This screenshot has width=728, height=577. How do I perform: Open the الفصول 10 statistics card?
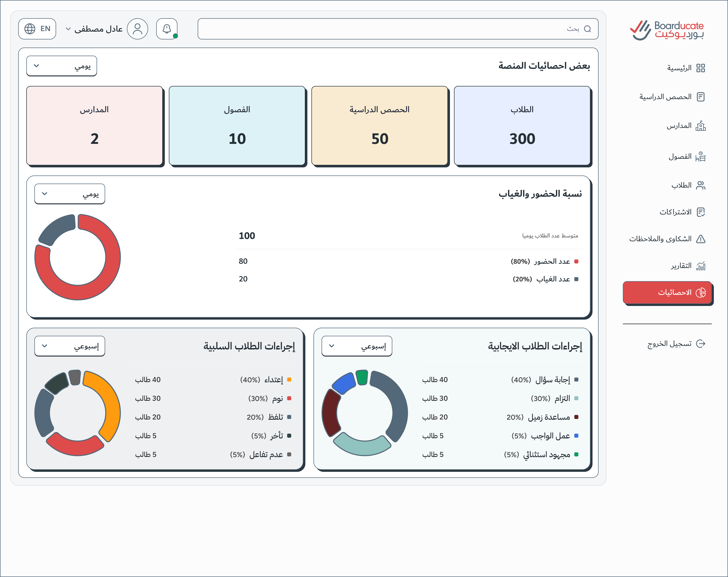[x=237, y=126]
